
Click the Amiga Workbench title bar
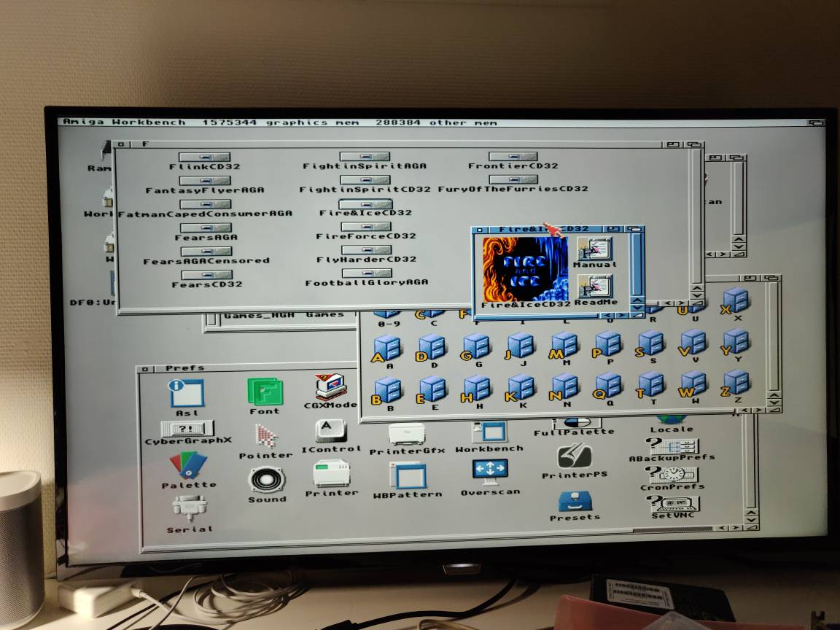point(437,122)
